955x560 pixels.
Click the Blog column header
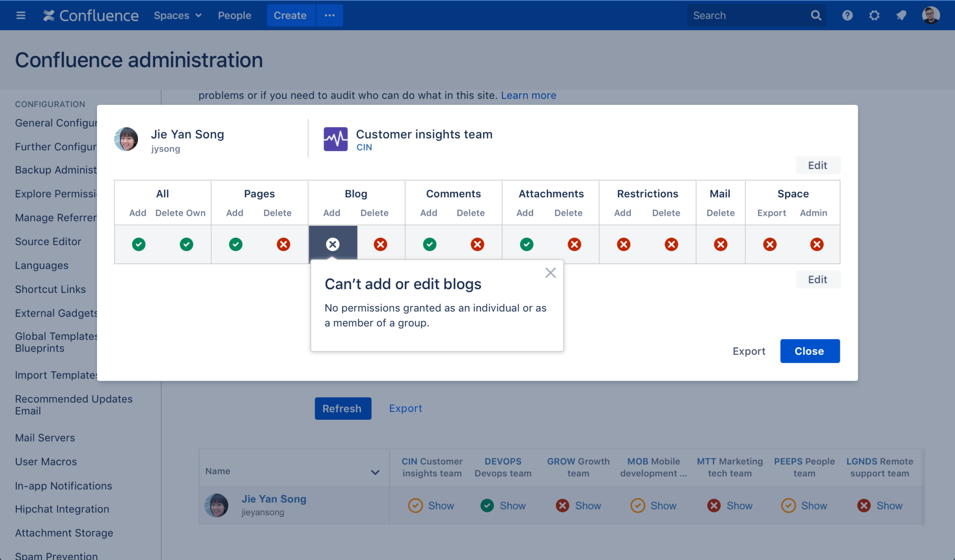[356, 194]
